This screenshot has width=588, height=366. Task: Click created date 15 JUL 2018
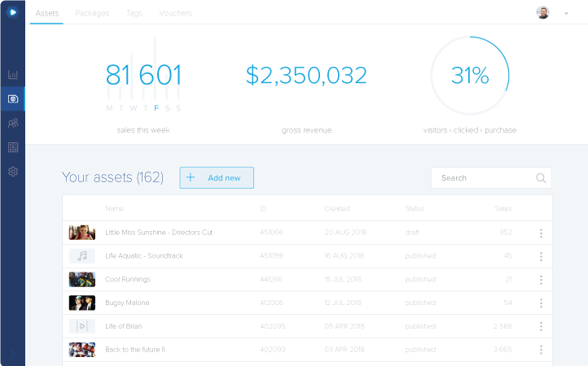pyautogui.click(x=343, y=279)
